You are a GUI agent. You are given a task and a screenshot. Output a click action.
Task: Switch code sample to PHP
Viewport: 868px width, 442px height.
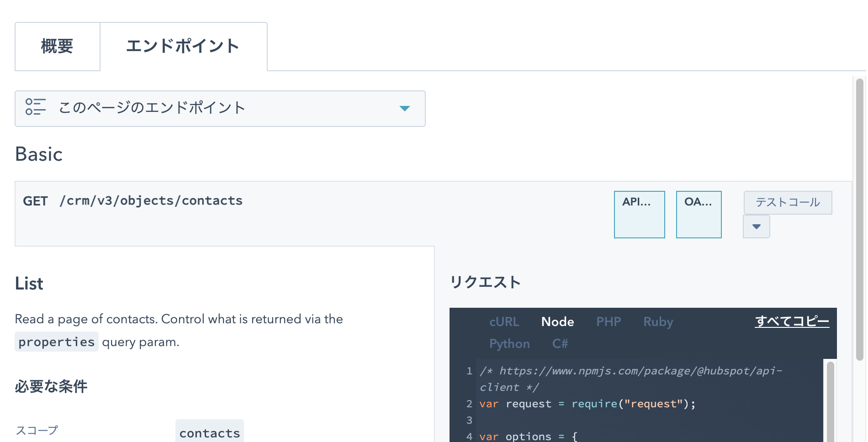coord(609,322)
